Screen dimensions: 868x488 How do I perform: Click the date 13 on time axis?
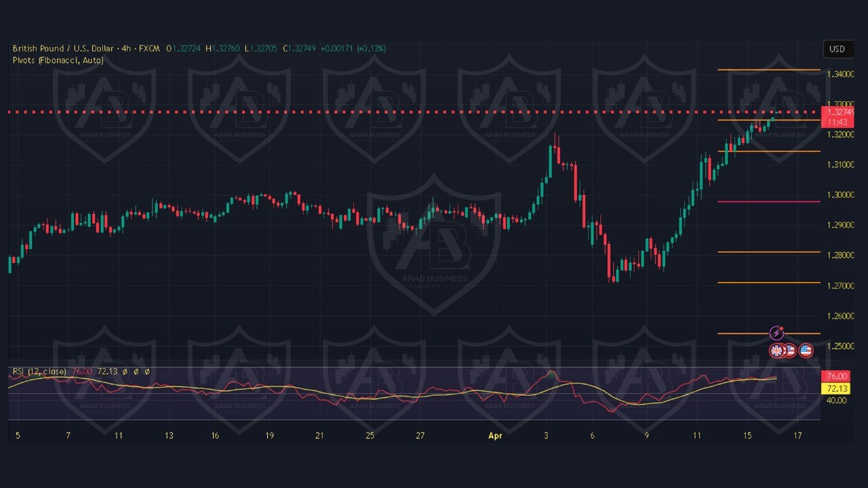pyautogui.click(x=168, y=436)
